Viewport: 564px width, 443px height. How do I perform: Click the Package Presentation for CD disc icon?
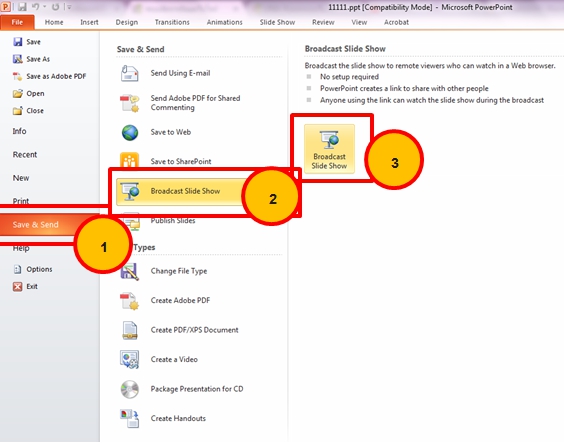pyautogui.click(x=130, y=389)
